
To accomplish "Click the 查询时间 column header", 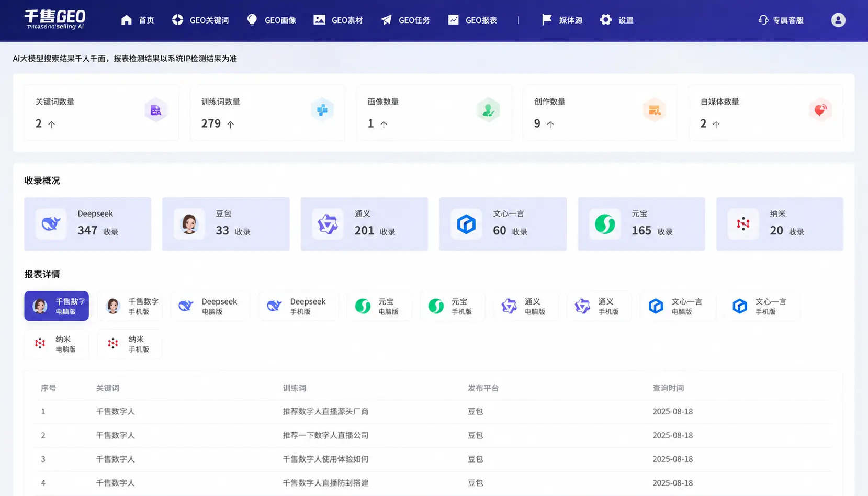I will coord(668,388).
